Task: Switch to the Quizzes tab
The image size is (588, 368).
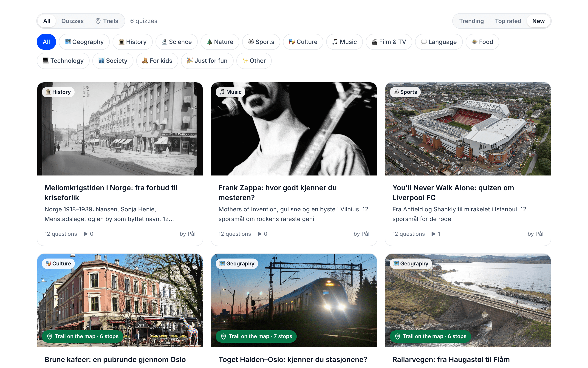Action: (x=72, y=21)
